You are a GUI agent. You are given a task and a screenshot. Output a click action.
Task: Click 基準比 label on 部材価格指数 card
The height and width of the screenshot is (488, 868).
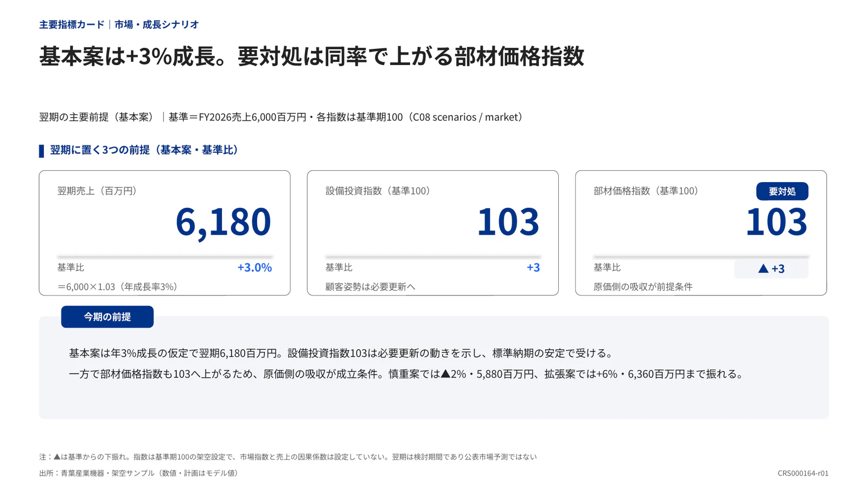[607, 267]
